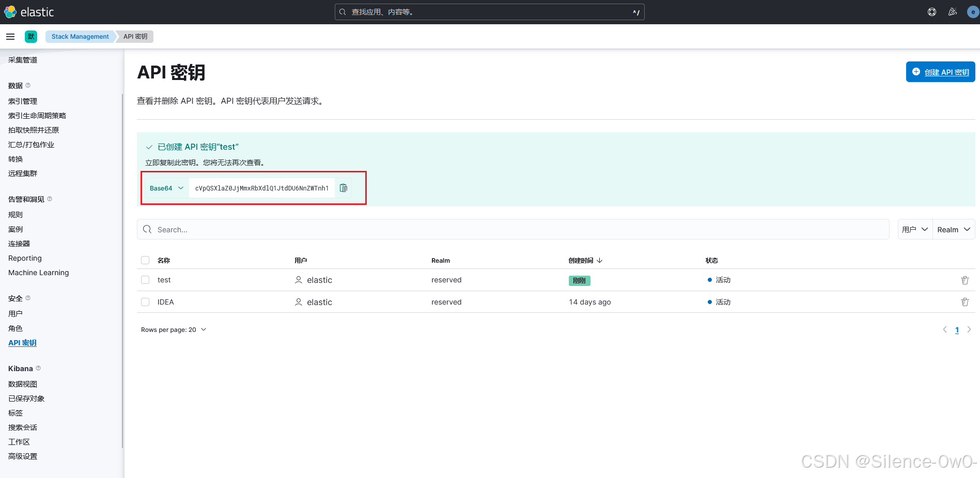
Task: Focus the API keys Search field
Action: pos(513,229)
